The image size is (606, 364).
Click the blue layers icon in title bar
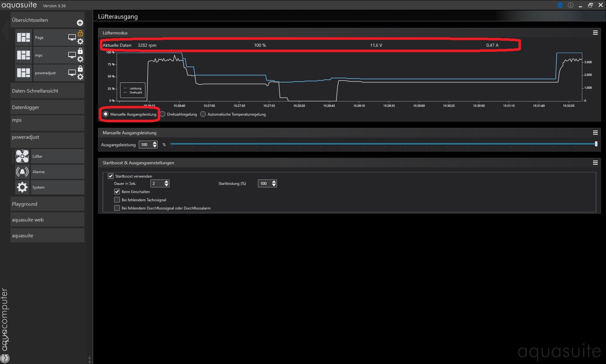point(560,5)
